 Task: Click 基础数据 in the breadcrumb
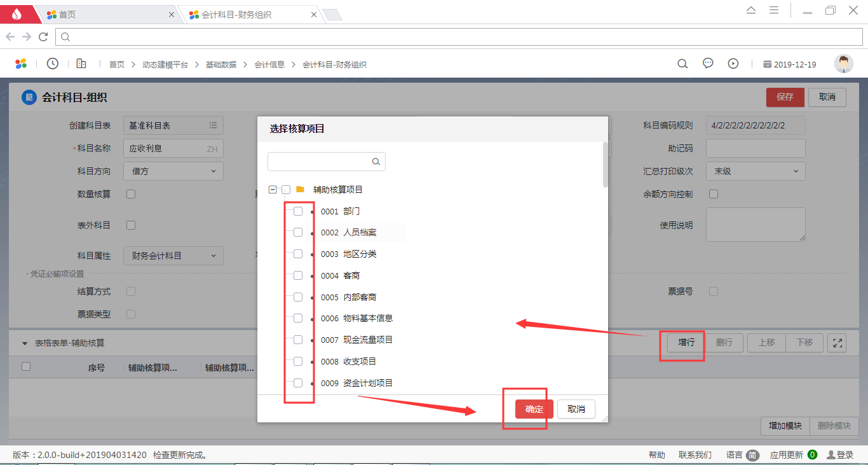pos(220,64)
